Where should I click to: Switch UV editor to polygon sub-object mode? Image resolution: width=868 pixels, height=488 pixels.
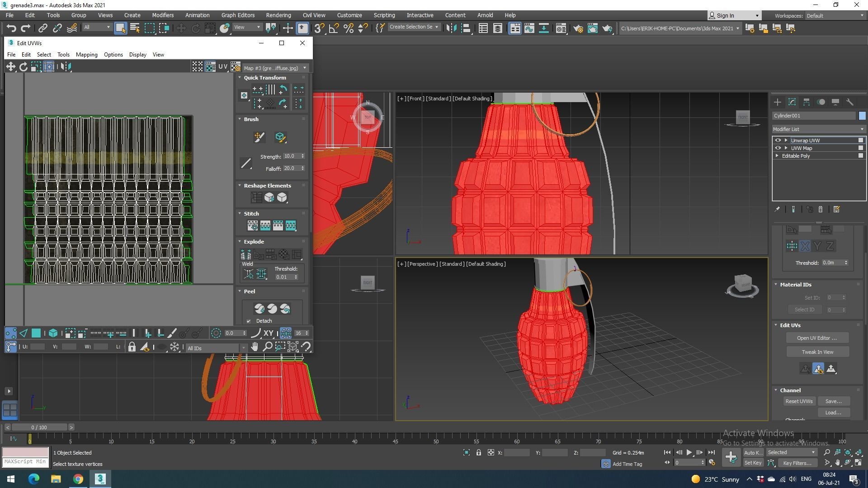pos(36,333)
